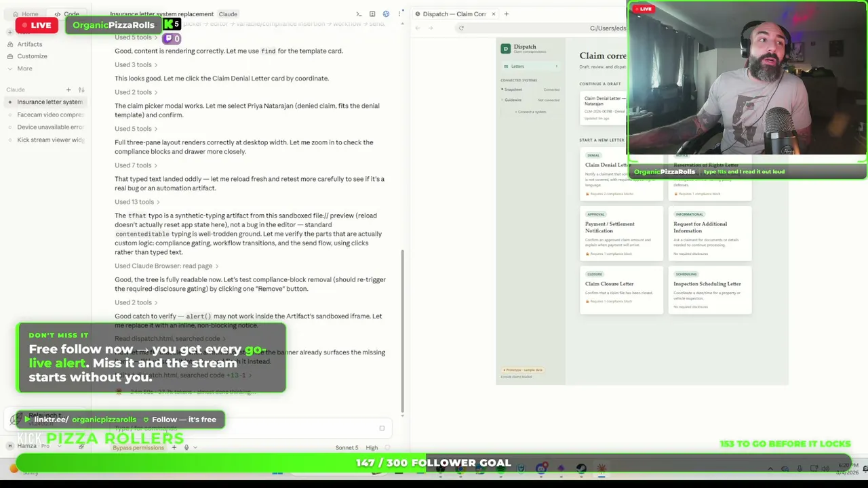Click the stop square icon in the message box
Image resolution: width=868 pixels, height=488 pixels.
(x=382, y=428)
